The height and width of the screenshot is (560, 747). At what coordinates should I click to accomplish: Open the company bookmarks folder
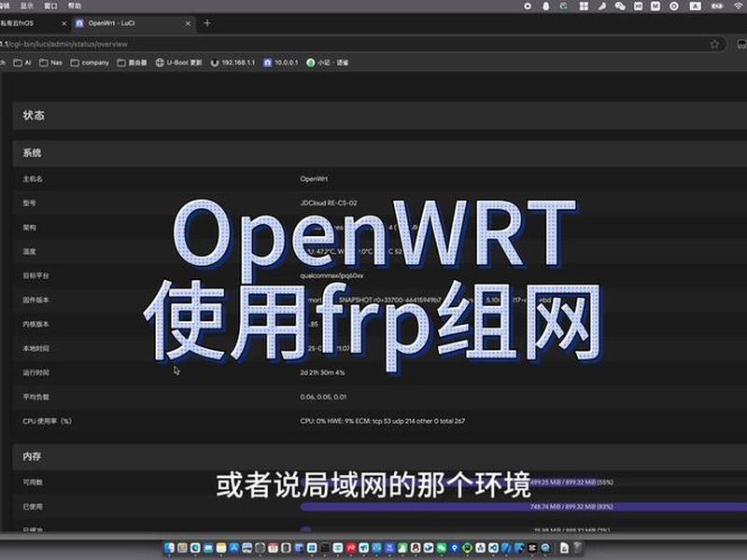tap(90, 63)
